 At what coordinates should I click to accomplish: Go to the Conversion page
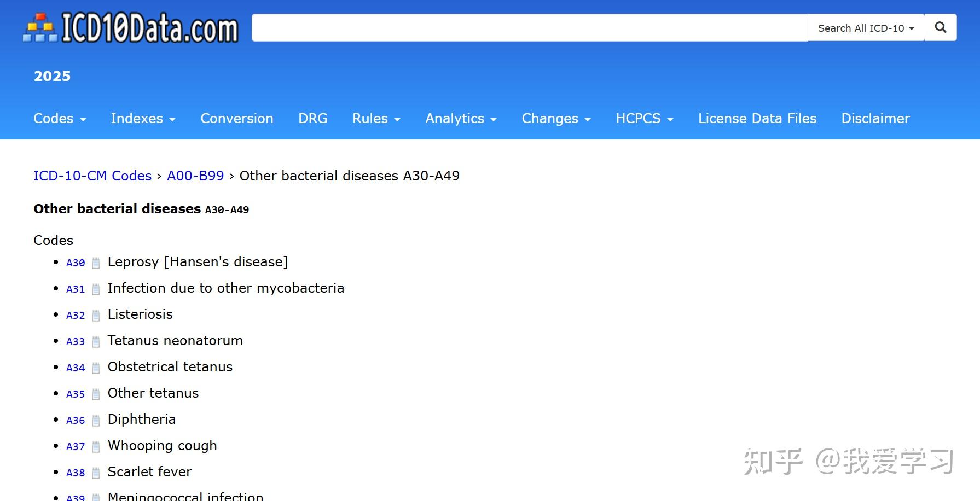point(237,119)
